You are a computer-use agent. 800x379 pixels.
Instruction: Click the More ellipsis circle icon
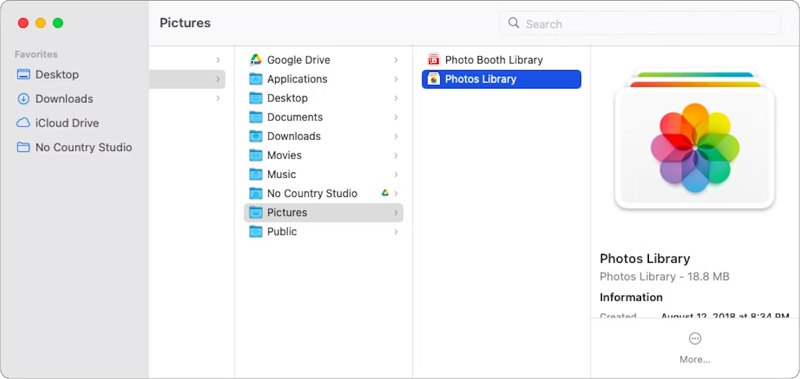coord(695,338)
